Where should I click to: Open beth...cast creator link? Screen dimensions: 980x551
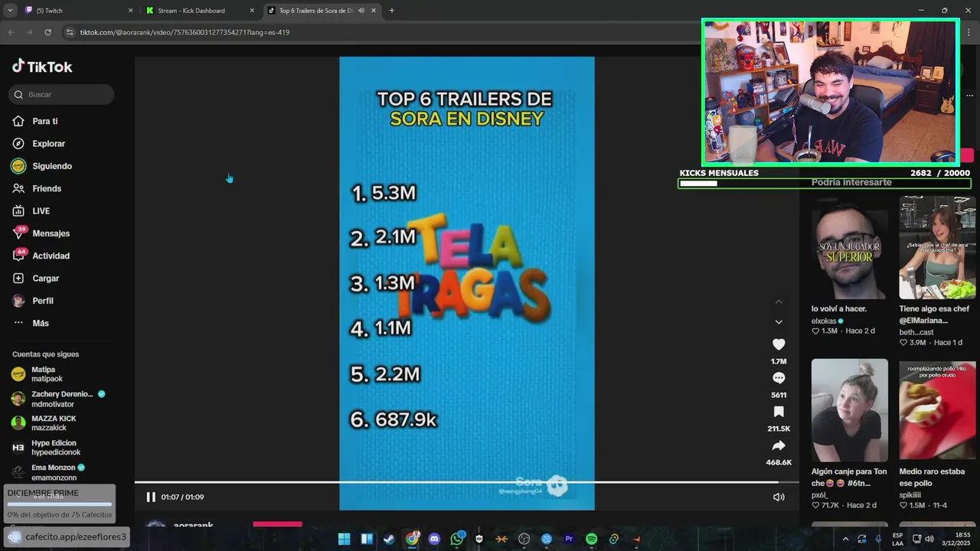click(x=916, y=332)
